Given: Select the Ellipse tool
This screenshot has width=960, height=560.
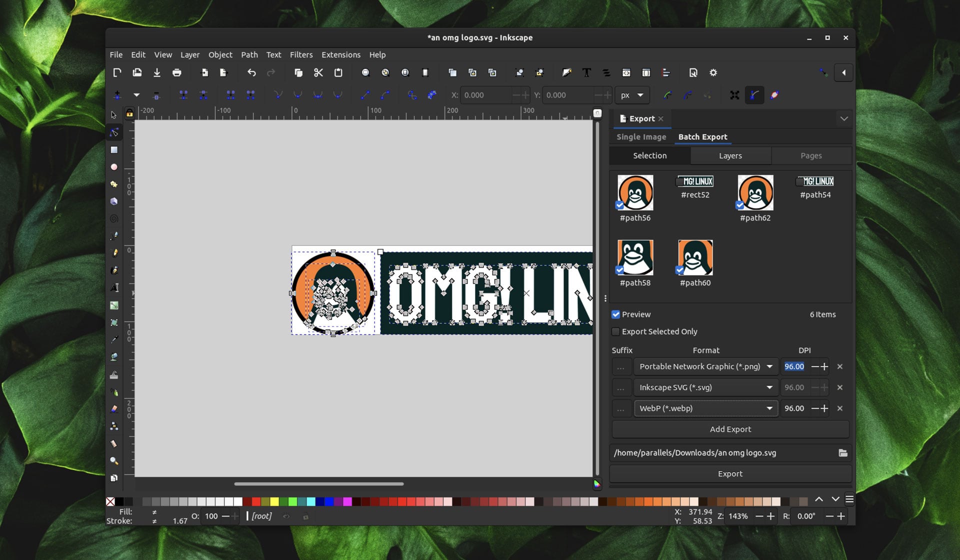Looking at the screenshot, I should (x=114, y=167).
